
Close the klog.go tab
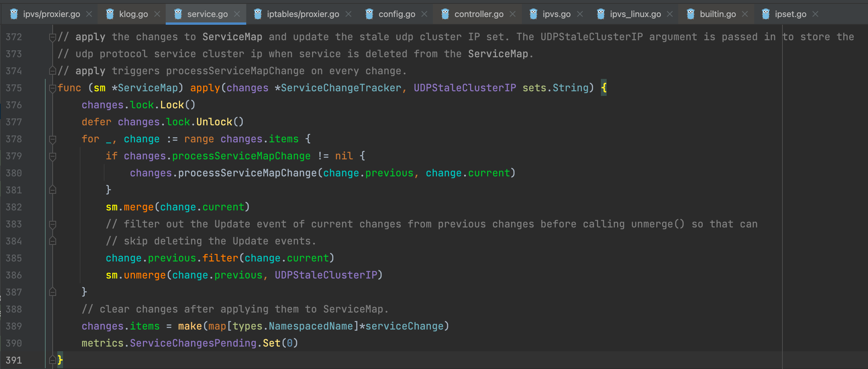point(157,14)
